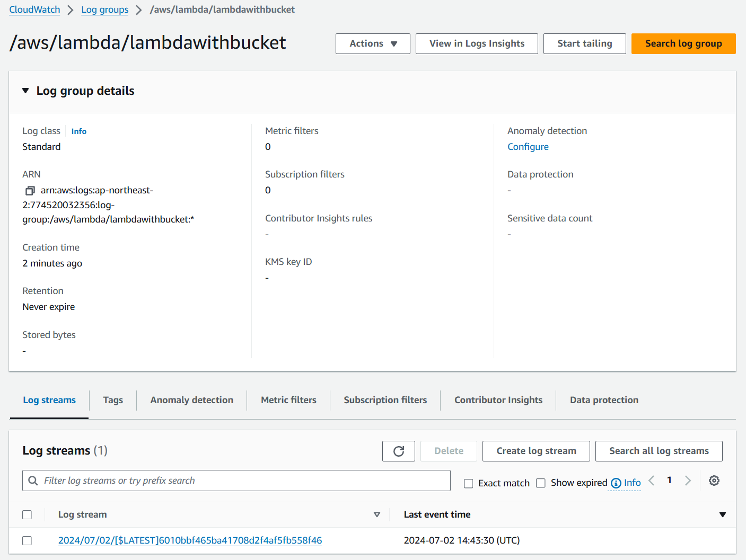Screen dimensions: 746x560
Task: Click the Log stream column header
Action: click(x=82, y=514)
